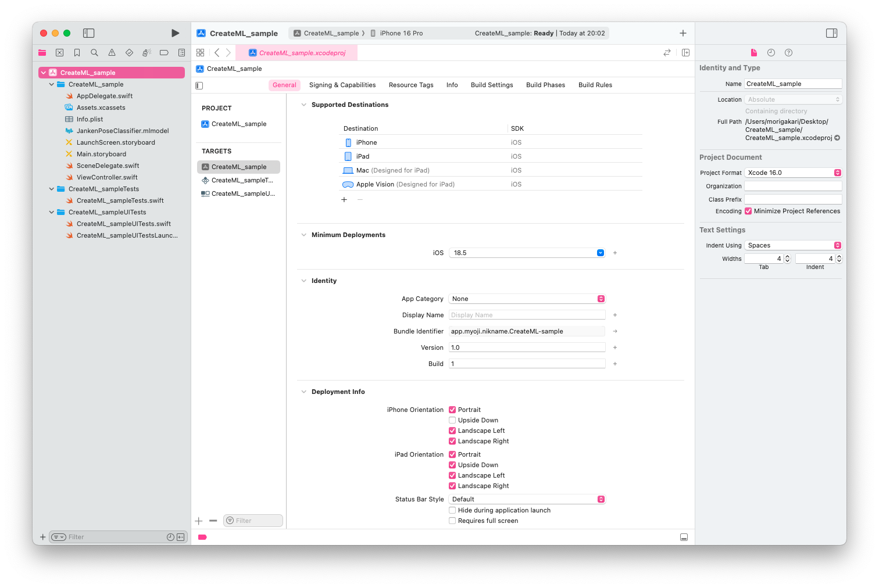
Task: Select the Quick Help inspector icon
Action: click(788, 53)
